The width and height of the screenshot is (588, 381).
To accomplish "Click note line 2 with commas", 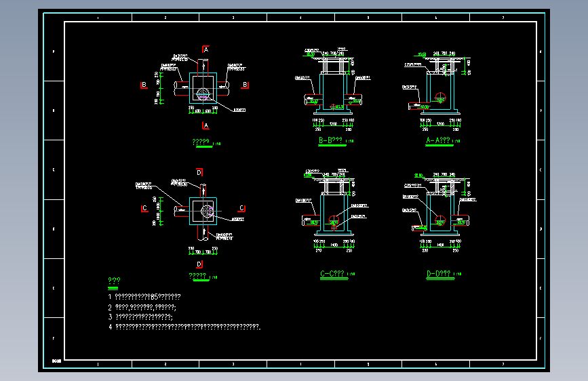I will coord(142,307).
